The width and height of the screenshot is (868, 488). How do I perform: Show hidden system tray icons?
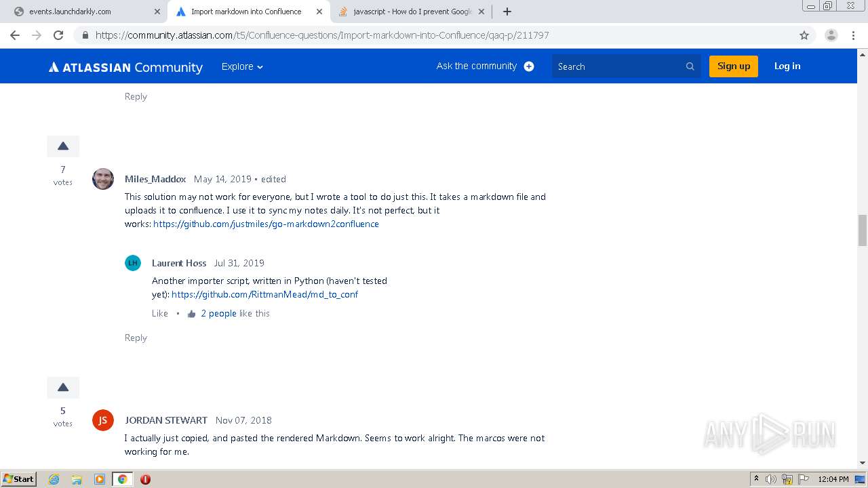tap(755, 479)
